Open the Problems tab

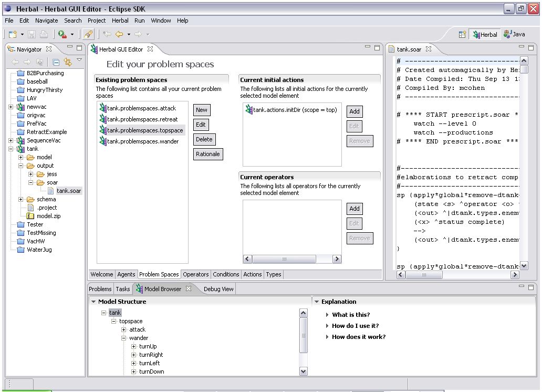(x=100, y=289)
